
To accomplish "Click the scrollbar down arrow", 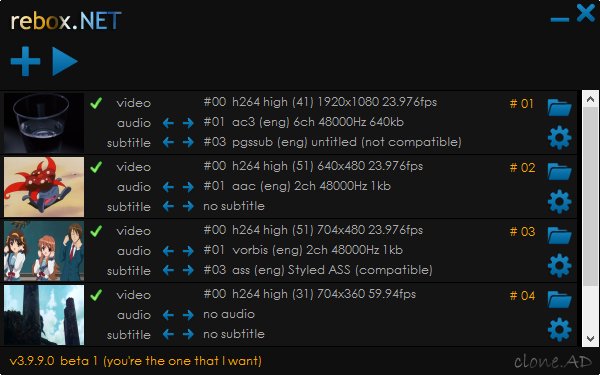I will [x=590, y=339].
